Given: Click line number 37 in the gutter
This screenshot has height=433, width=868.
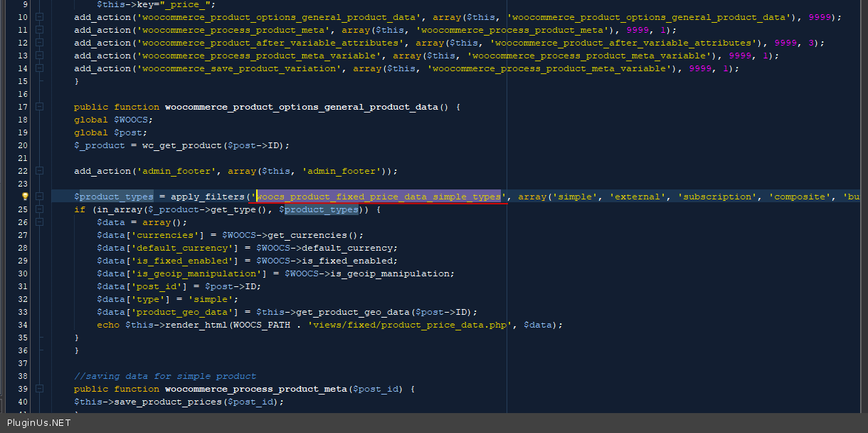Looking at the screenshot, I should (22, 363).
